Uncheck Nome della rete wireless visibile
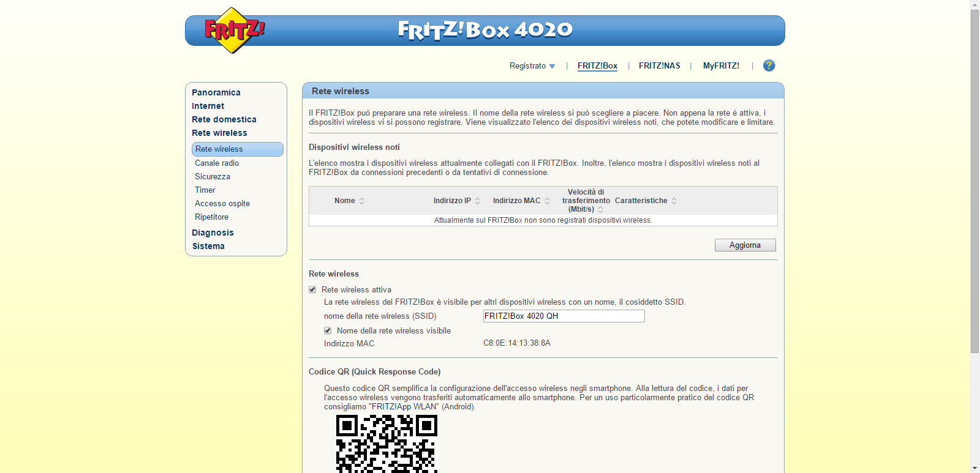 (328, 330)
